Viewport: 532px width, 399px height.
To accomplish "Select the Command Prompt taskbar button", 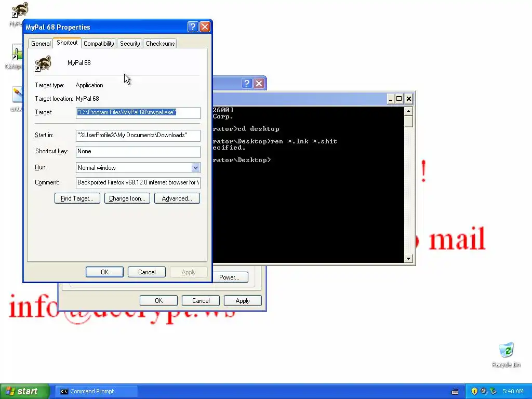I will tap(96, 391).
